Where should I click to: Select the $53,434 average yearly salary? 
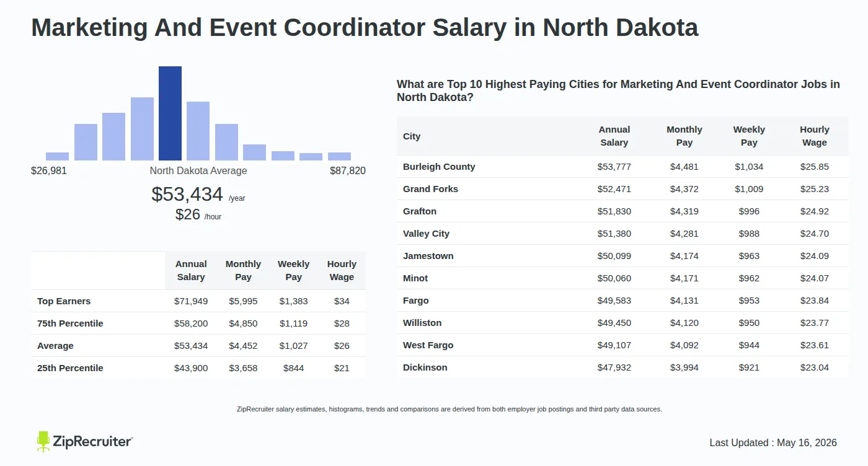pyautogui.click(x=187, y=194)
